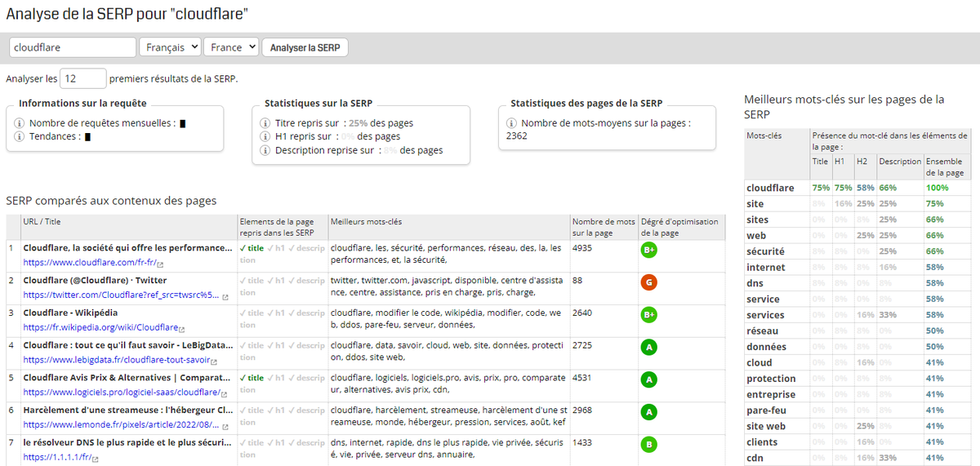Click keyword 'sécurité' in the right-hand keywords table

point(765,252)
